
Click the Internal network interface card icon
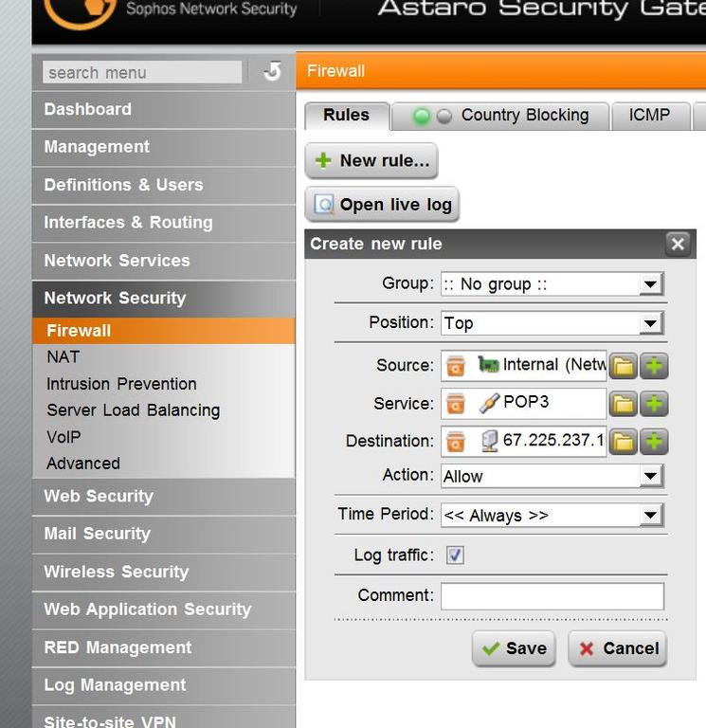point(488,365)
